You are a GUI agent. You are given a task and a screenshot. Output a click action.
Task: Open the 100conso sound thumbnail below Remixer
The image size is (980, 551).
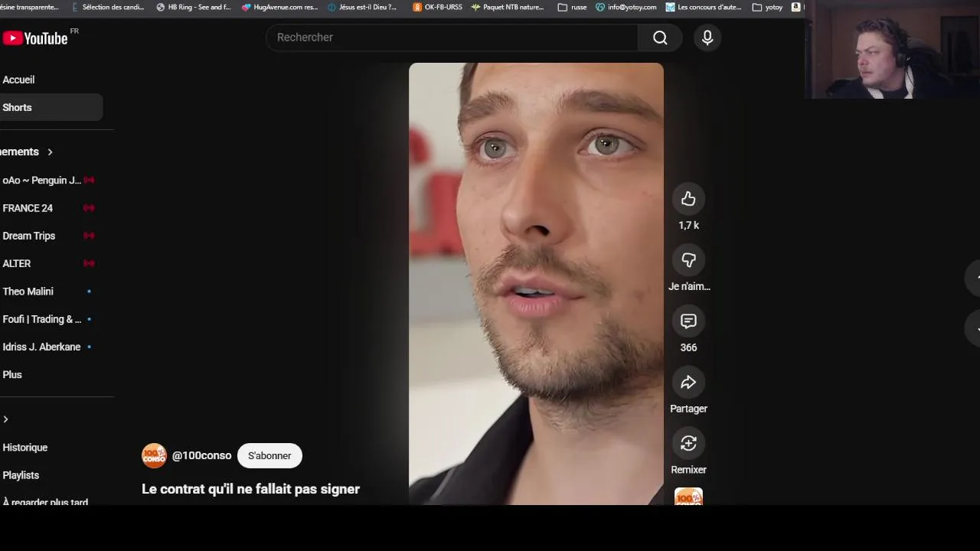tap(688, 497)
